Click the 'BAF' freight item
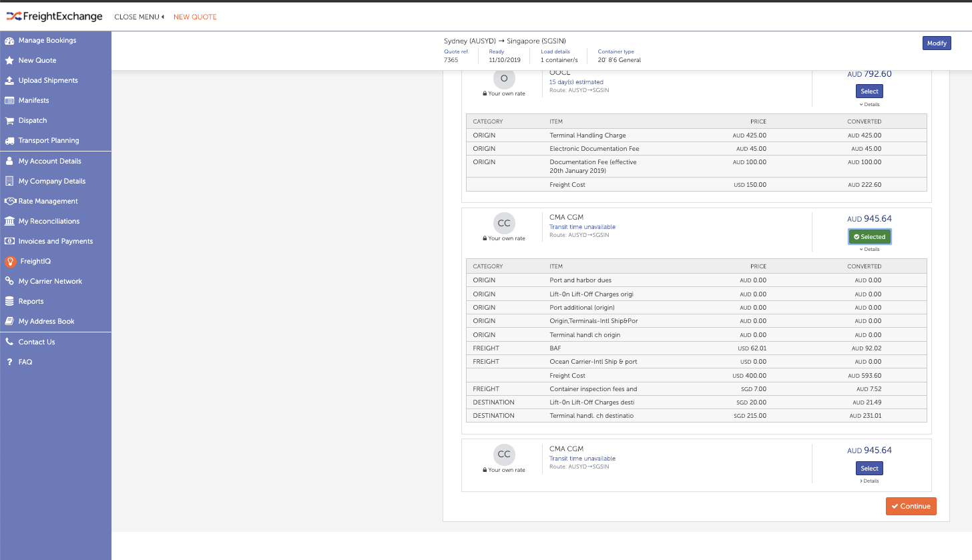The height and width of the screenshot is (560, 972). 555,348
